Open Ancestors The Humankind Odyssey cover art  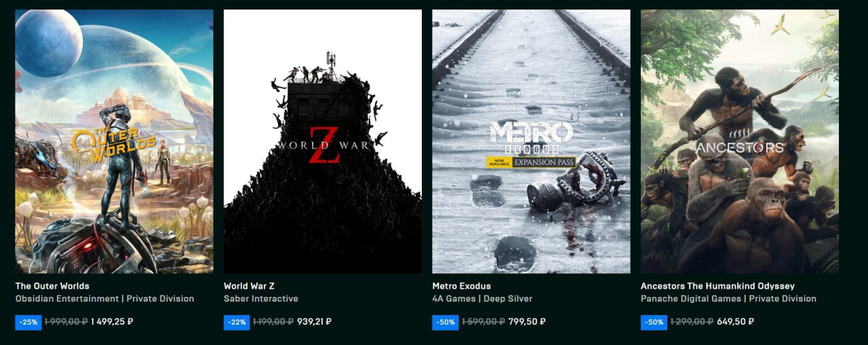point(740,141)
